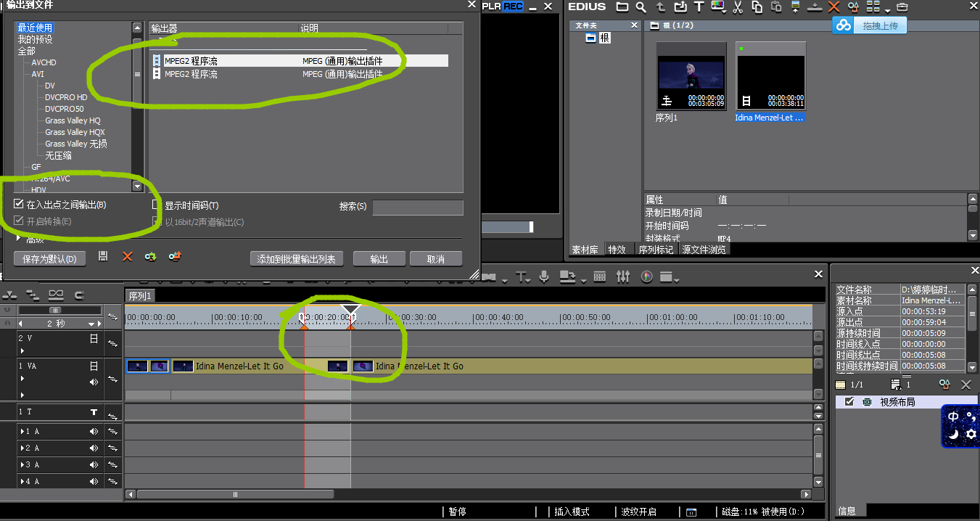Expand audio track 1 A
Viewport: 980px width, 521px height.
click(x=22, y=431)
